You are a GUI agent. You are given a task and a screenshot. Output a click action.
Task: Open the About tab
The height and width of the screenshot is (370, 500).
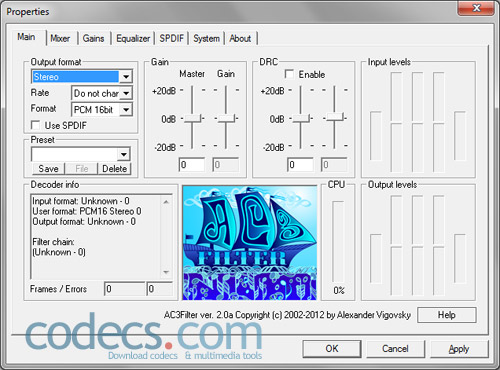point(240,38)
